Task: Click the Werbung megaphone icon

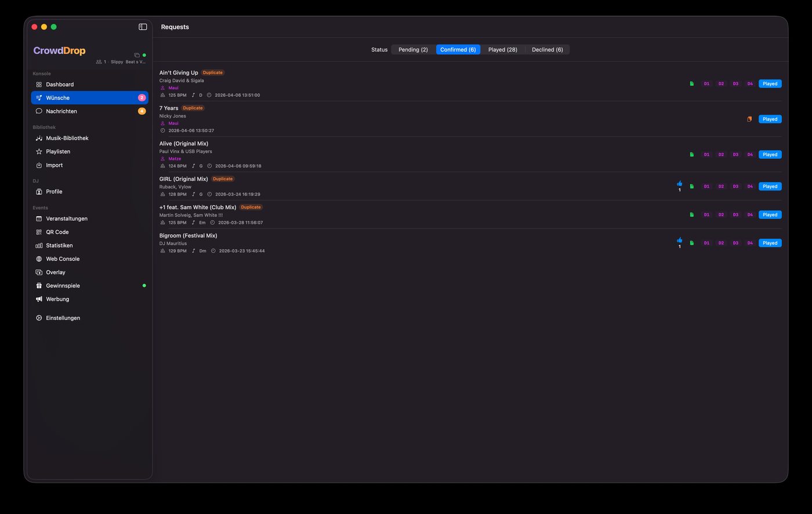Action: [39, 299]
